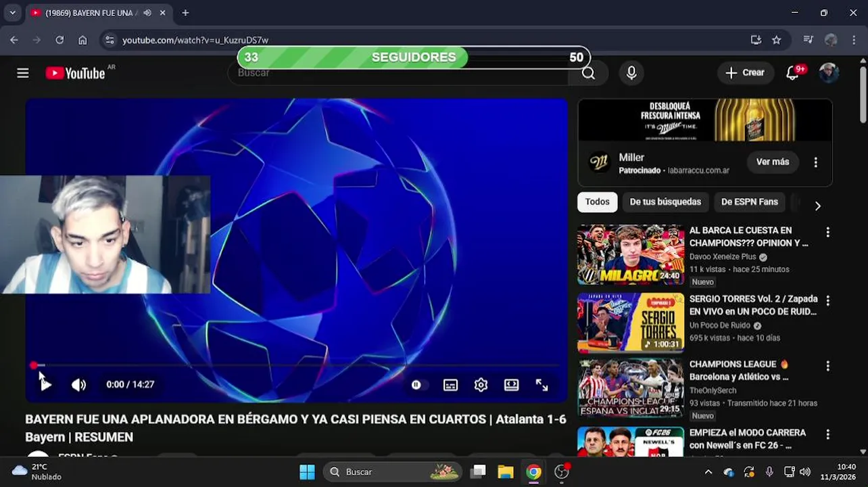Click TheOnlySerch channel name

coord(713,390)
